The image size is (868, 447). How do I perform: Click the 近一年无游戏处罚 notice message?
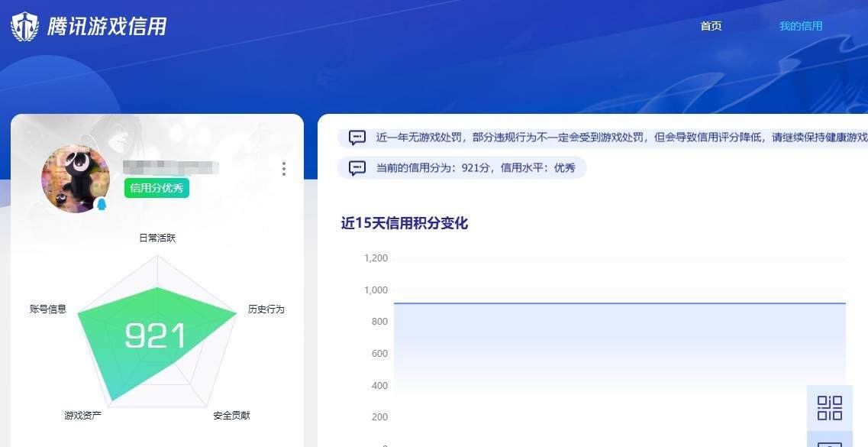[621, 138]
